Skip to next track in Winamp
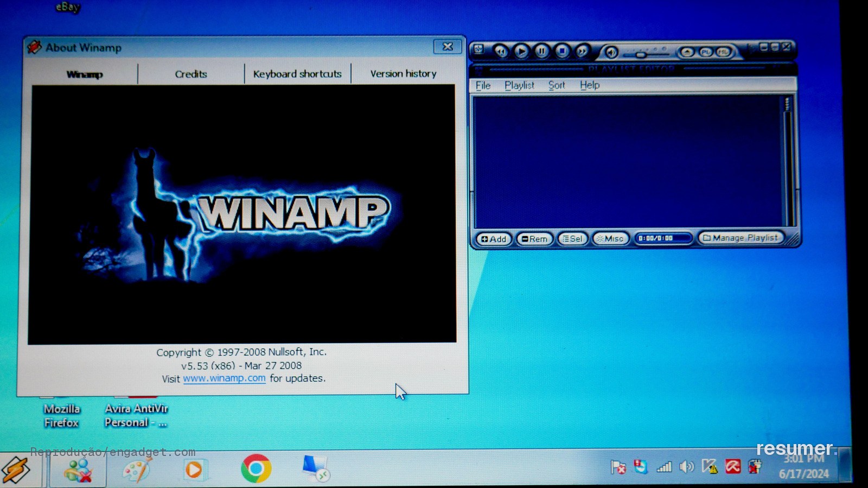The image size is (868, 488). (x=582, y=52)
